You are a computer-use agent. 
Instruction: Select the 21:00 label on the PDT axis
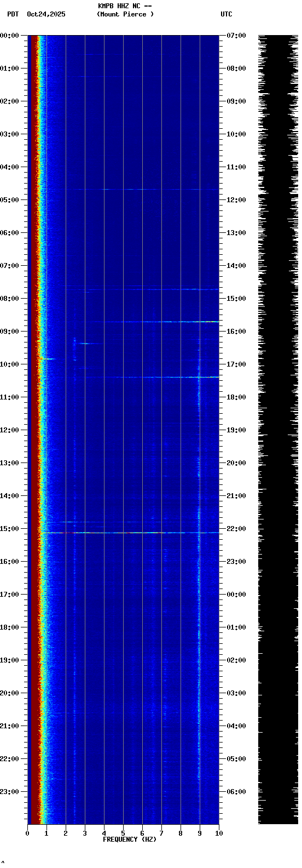pos(9,726)
